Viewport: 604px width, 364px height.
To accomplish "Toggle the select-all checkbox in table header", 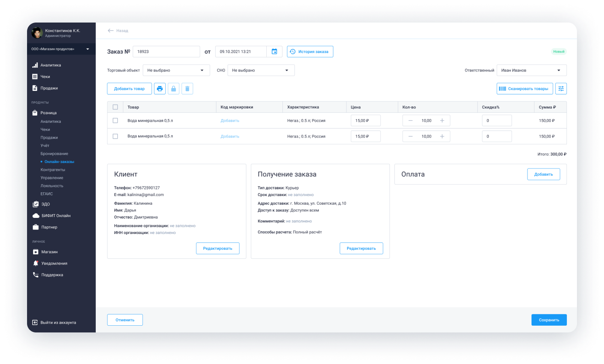I will click(115, 107).
